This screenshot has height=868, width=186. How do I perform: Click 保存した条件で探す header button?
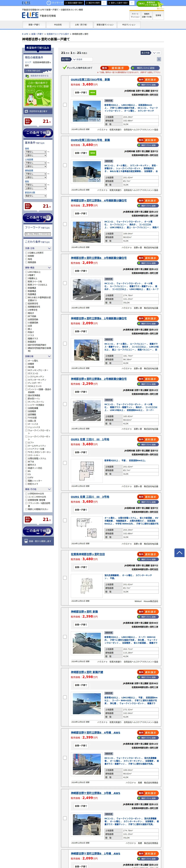coord(118,3)
